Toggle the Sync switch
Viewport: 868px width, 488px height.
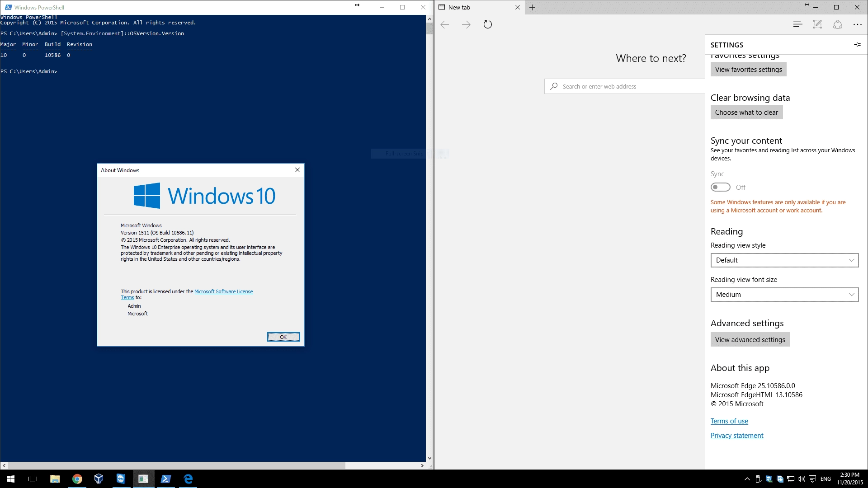click(x=720, y=187)
